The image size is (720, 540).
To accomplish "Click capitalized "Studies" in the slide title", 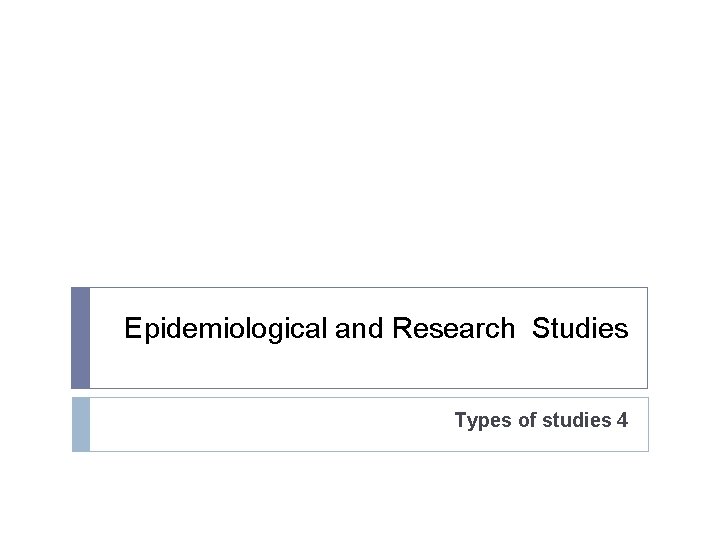I will (x=580, y=328).
